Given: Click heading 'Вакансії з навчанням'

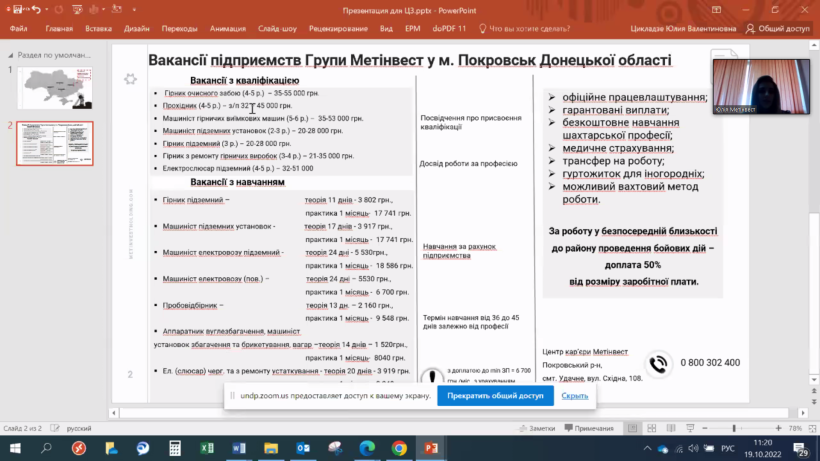Looking at the screenshot, I should click(237, 182).
